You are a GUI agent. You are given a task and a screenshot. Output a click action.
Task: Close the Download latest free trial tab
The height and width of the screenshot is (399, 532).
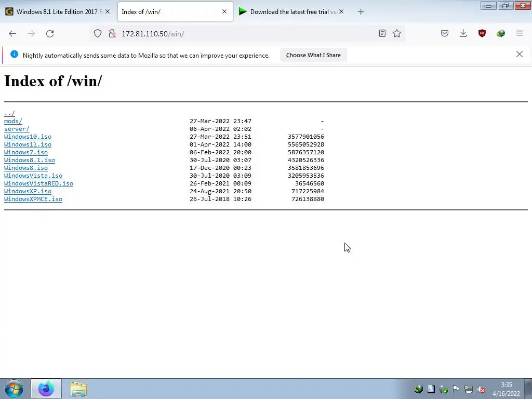pyautogui.click(x=341, y=11)
